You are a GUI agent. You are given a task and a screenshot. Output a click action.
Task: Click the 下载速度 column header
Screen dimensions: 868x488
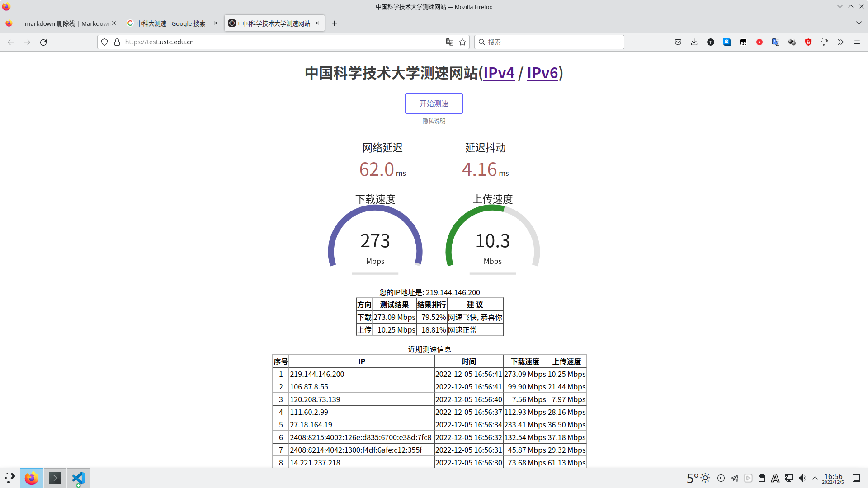pos(525,361)
